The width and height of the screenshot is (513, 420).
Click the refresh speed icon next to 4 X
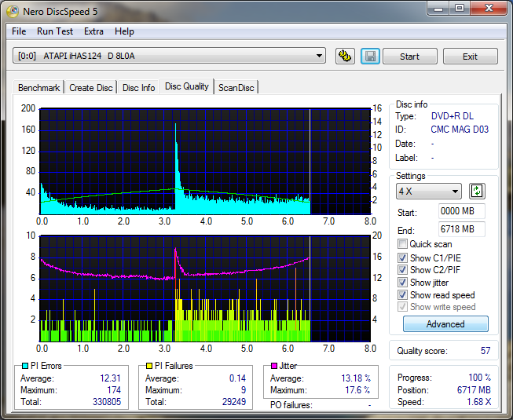click(477, 191)
